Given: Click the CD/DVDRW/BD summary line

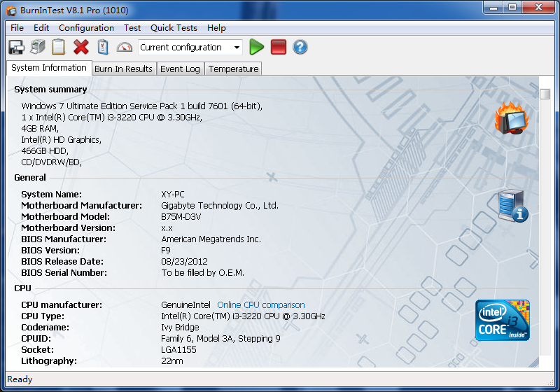Looking at the screenshot, I should (51, 162).
